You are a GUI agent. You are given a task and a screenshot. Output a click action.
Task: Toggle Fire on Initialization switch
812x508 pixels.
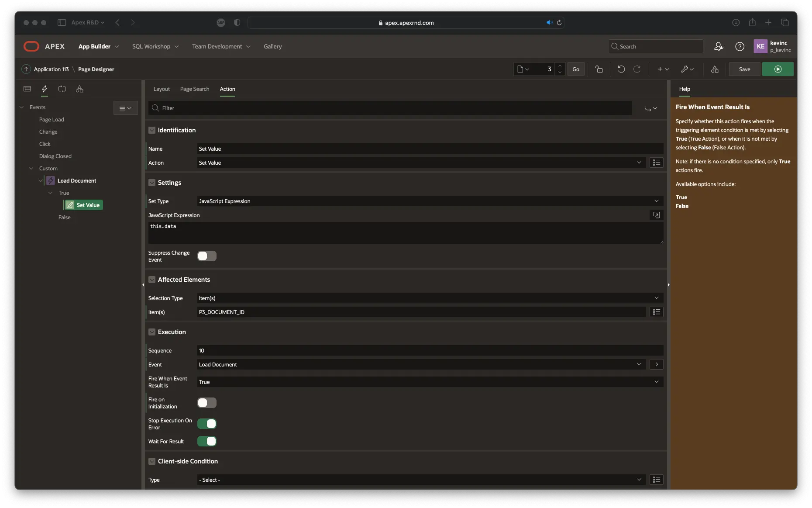(x=207, y=403)
